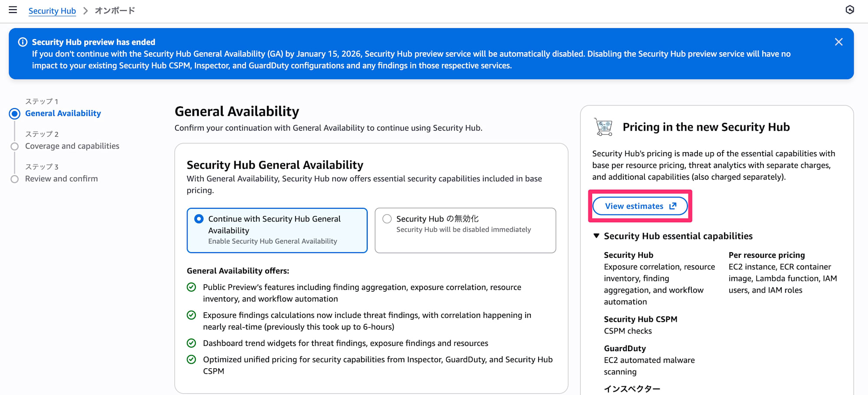Open the navigation sidebar hamburger menu
This screenshot has height=395, width=868.
point(13,10)
